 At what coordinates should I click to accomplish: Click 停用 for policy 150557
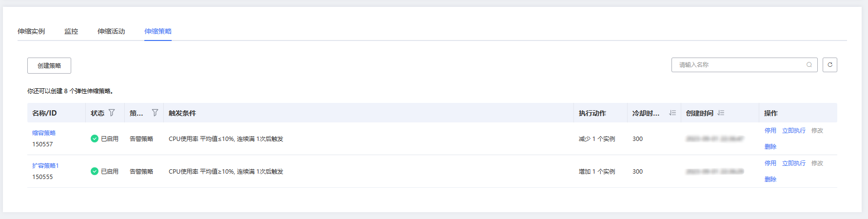click(770, 130)
